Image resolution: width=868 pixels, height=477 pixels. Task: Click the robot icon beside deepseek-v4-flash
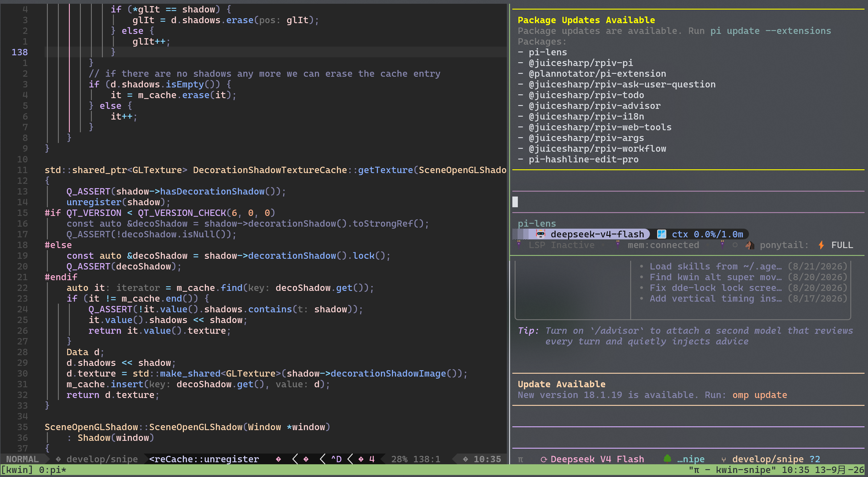[540, 234]
